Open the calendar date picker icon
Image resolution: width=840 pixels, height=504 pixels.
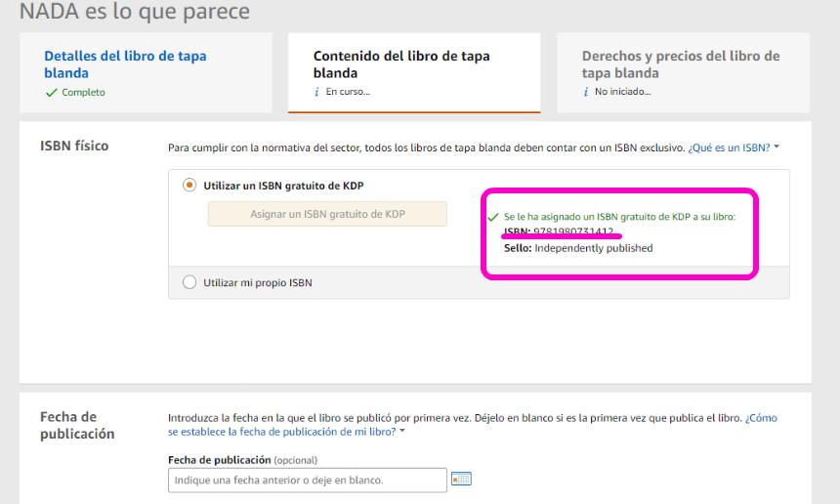461,479
